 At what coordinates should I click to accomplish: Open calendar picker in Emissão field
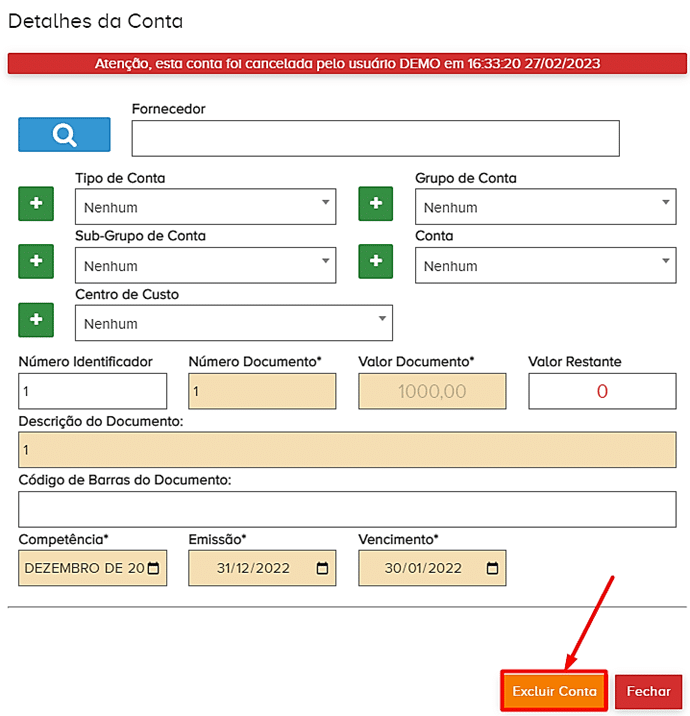[x=322, y=568]
